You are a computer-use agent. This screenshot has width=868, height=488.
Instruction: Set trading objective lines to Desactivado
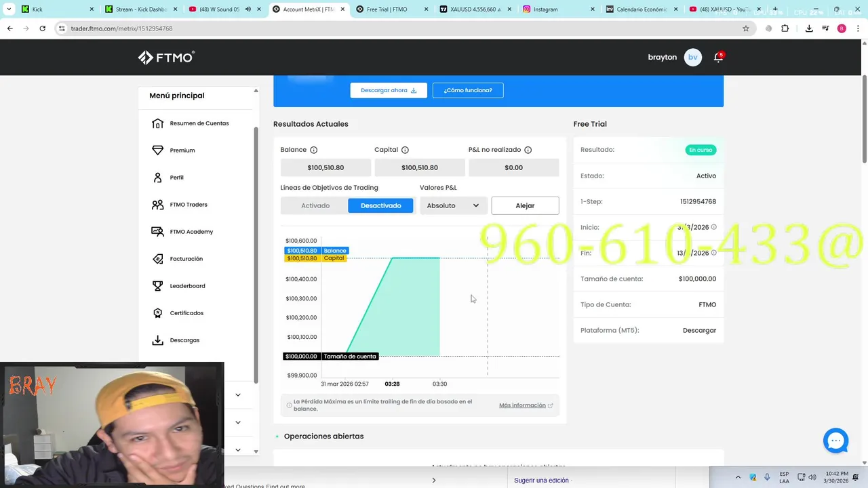[x=380, y=205]
